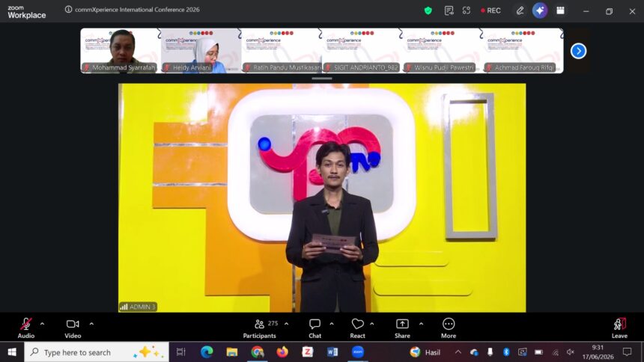Open the Chat panel
Screen dimensions: 644x362
(x=315, y=328)
